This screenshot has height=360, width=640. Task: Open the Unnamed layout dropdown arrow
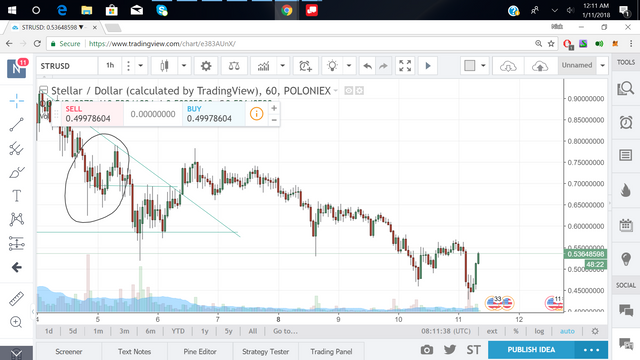602,66
